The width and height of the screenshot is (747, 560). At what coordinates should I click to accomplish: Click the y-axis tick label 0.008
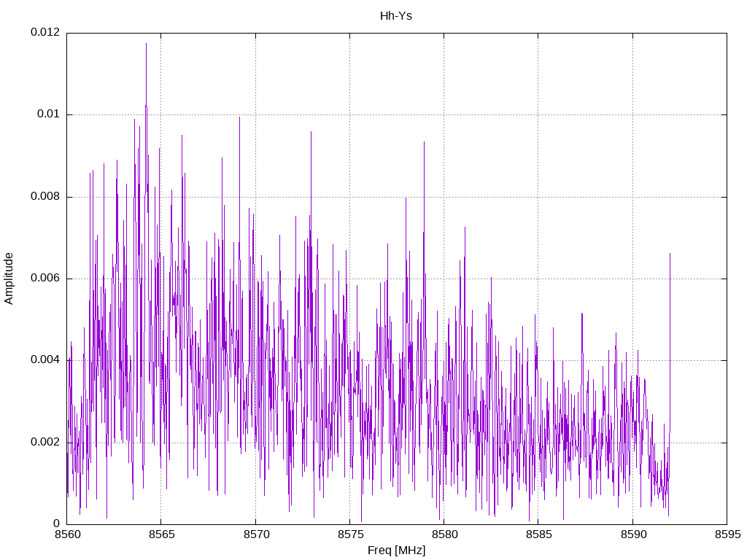click(45, 196)
